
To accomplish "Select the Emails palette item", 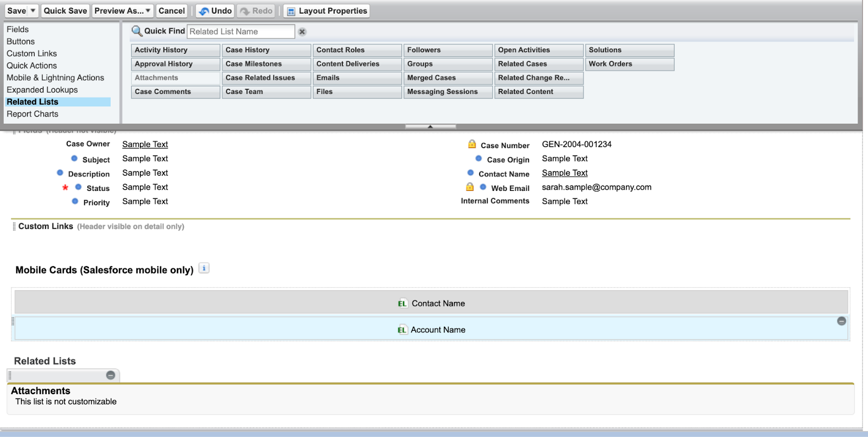I will 357,78.
